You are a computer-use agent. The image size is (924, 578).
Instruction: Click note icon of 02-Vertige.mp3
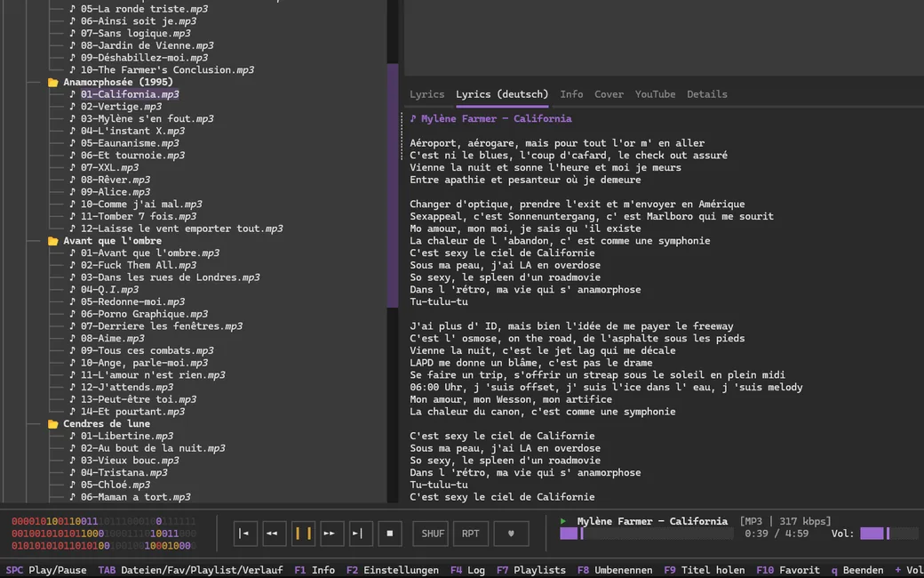tap(73, 107)
